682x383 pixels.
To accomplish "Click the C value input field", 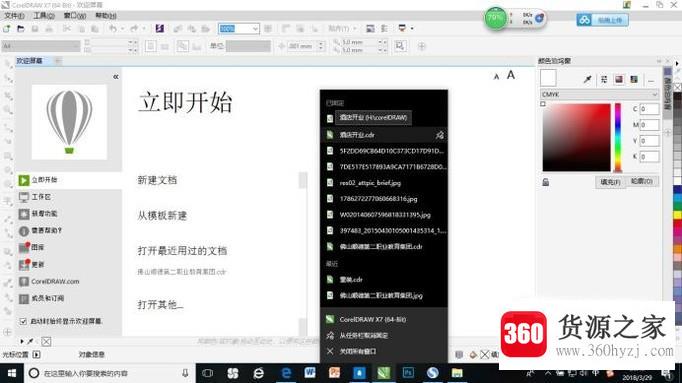I will click(x=649, y=109).
